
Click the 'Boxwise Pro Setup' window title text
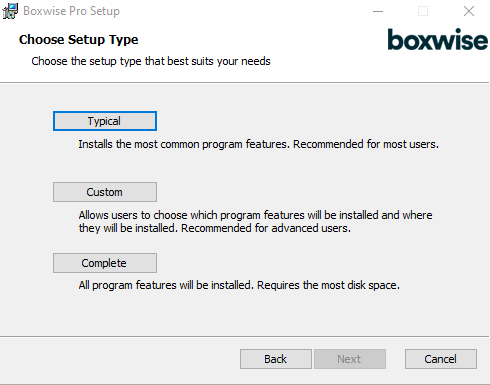[x=71, y=11]
